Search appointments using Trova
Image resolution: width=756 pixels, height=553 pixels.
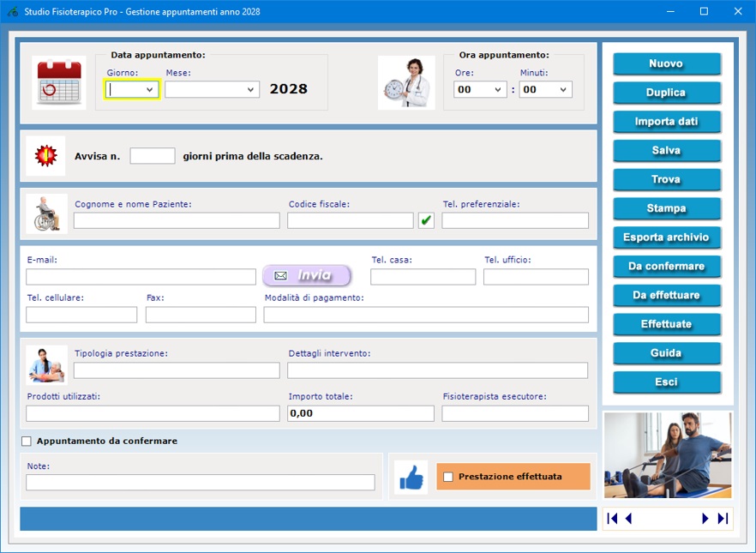click(x=667, y=179)
